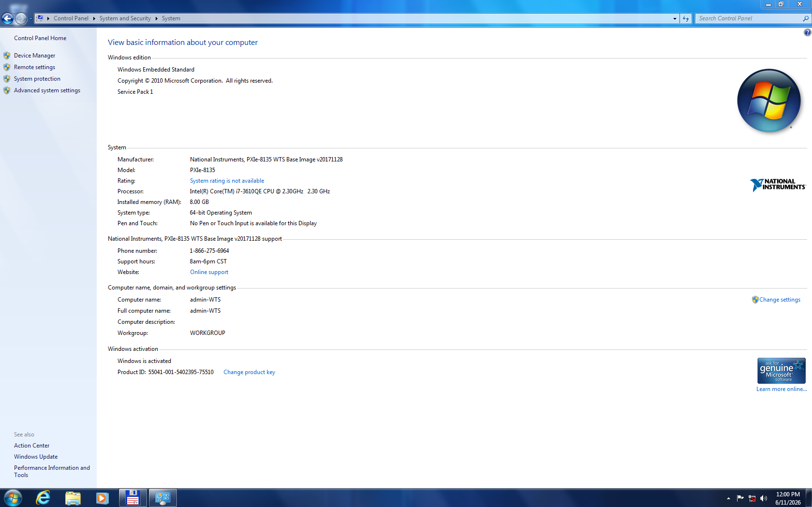The height and width of the screenshot is (507, 812).
Task: Click support hours '8am-6pm CST'
Action: [x=208, y=261]
